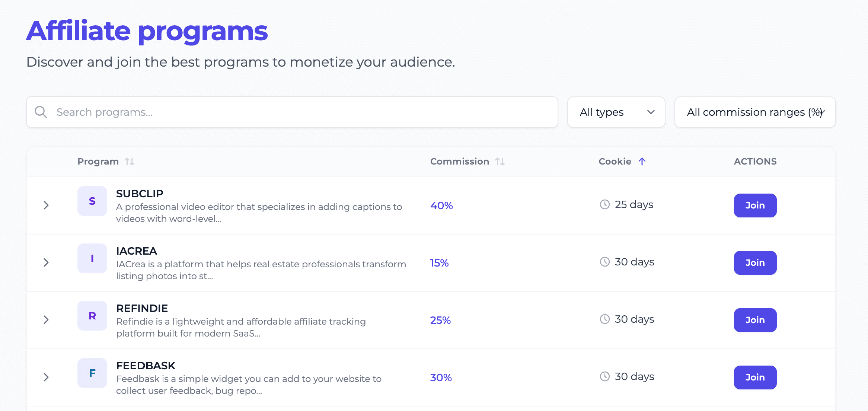Open the All types dropdown
The image size is (868, 411).
(x=616, y=112)
